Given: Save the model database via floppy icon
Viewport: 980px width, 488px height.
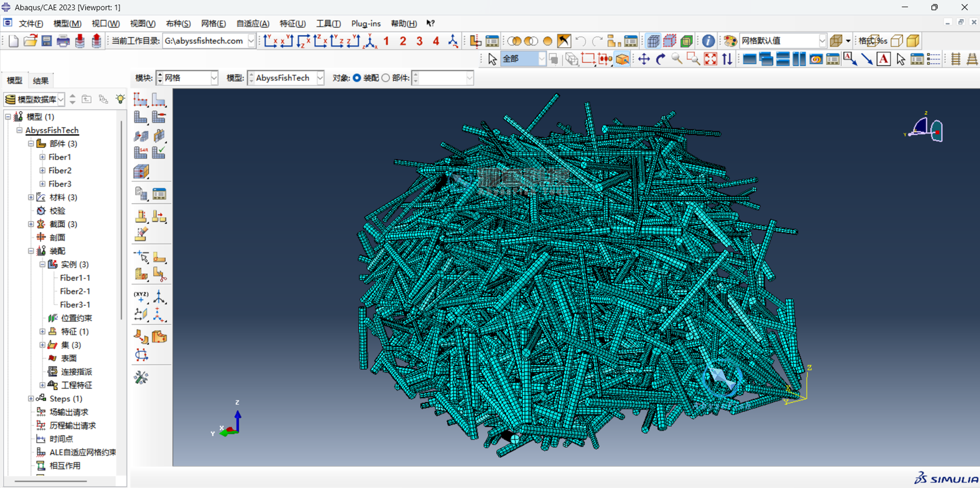Looking at the screenshot, I should [47, 41].
